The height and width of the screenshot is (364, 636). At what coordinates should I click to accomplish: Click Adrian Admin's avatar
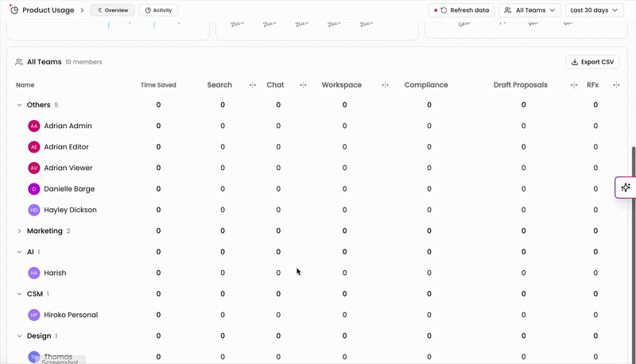click(x=34, y=126)
